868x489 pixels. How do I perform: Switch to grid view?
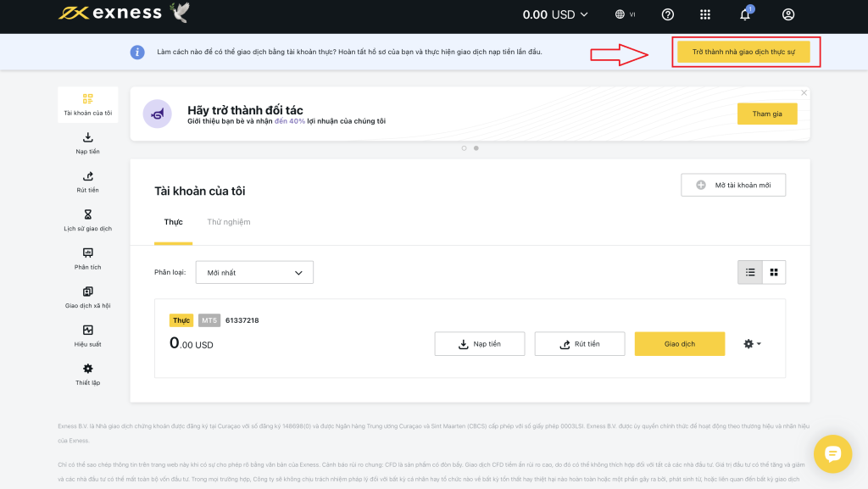774,272
